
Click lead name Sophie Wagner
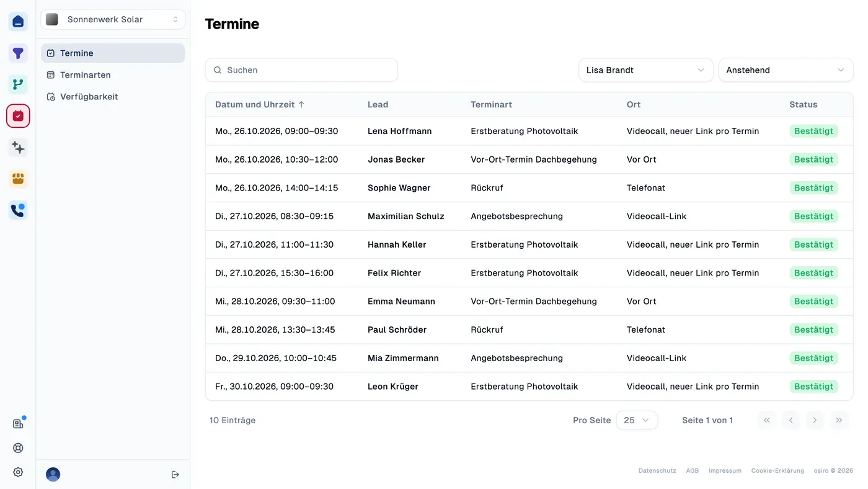tap(399, 188)
